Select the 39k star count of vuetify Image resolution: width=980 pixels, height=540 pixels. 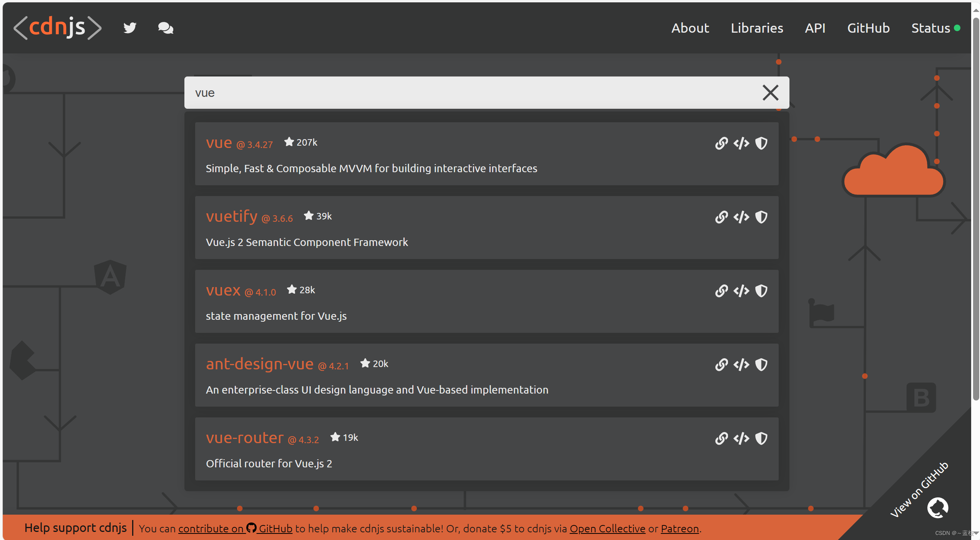tap(318, 216)
